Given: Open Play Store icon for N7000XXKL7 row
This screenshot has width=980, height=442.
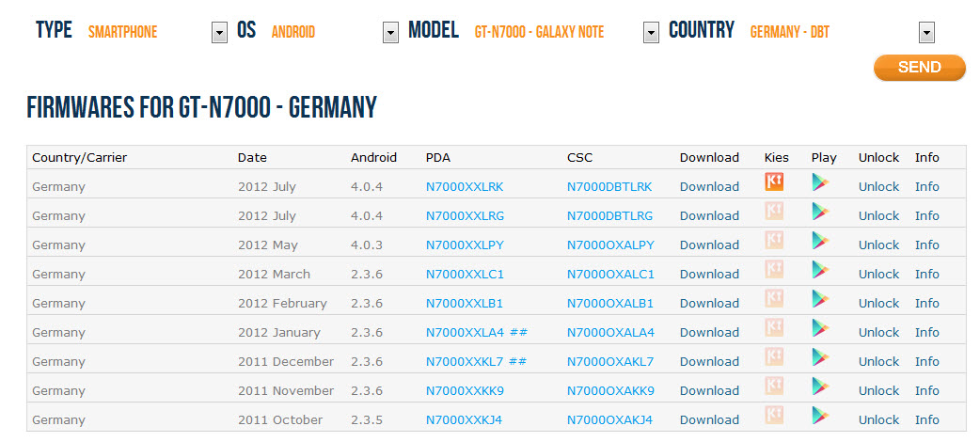Looking at the screenshot, I should coord(820,357).
